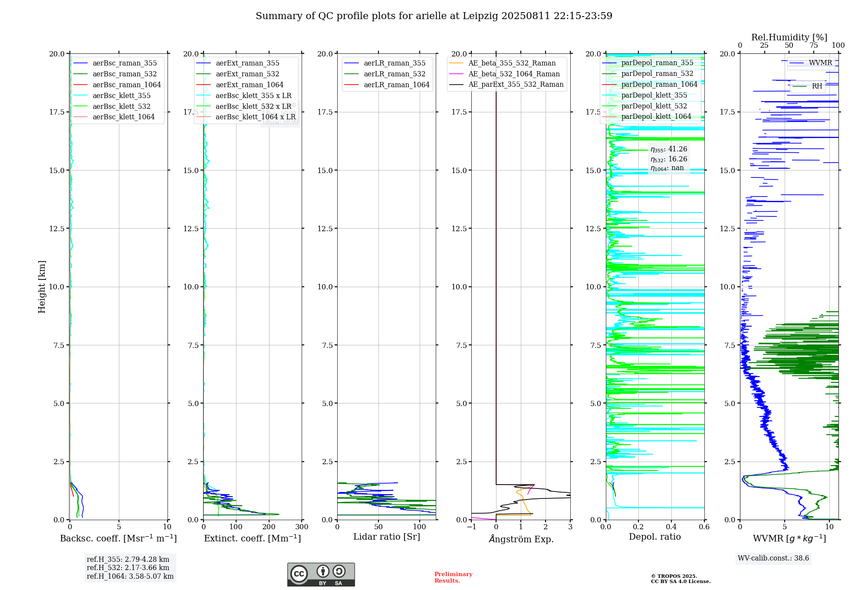Select aerExt_raman_355 legend entry
This screenshot has width=868, height=590.
(x=238, y=63)
